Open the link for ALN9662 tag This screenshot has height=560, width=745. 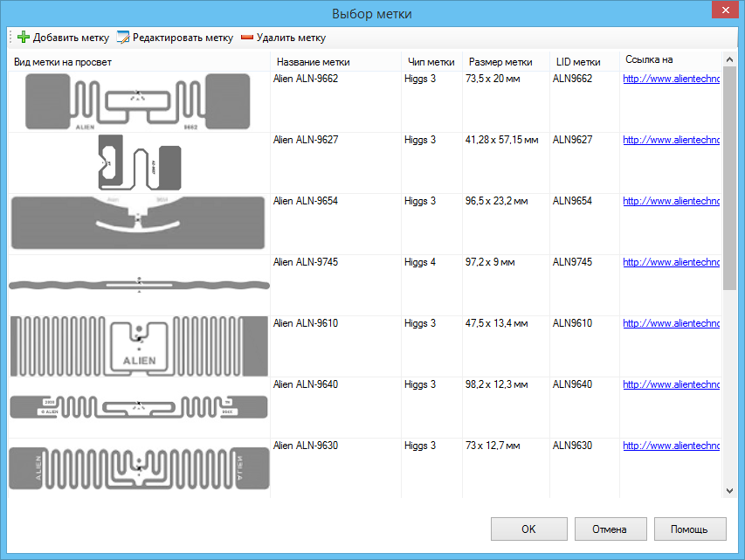[x=671, y=79]
